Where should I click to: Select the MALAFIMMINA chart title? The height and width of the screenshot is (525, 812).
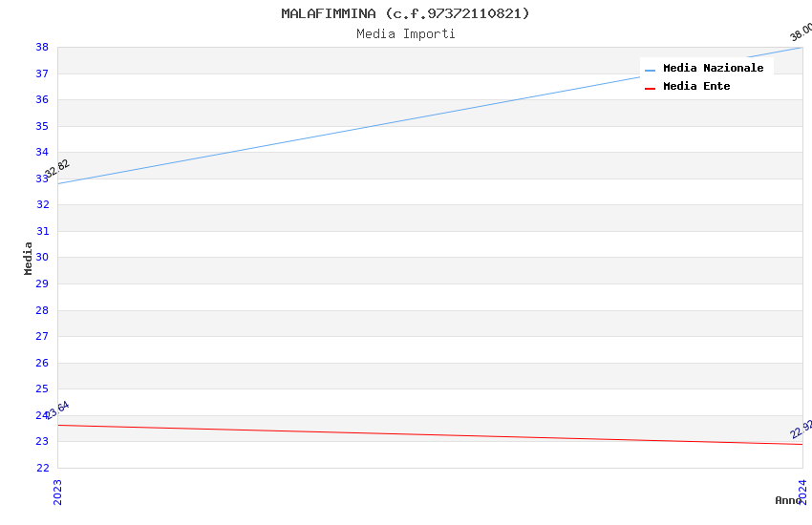click(405, 13)
